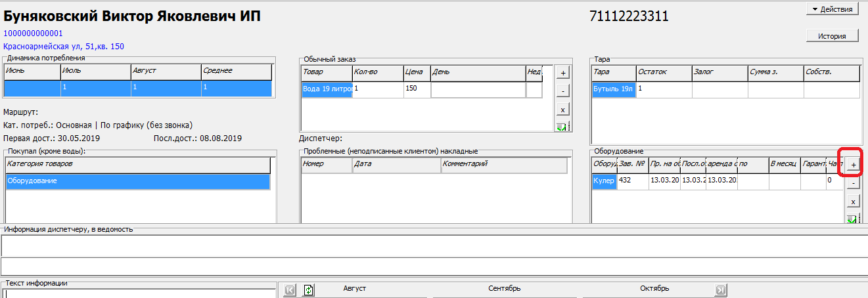This screenshot has height=298, width=868.
Task: Click the x button beside Оборудование table
Action: pyautogui.click(x=853, y=202)
